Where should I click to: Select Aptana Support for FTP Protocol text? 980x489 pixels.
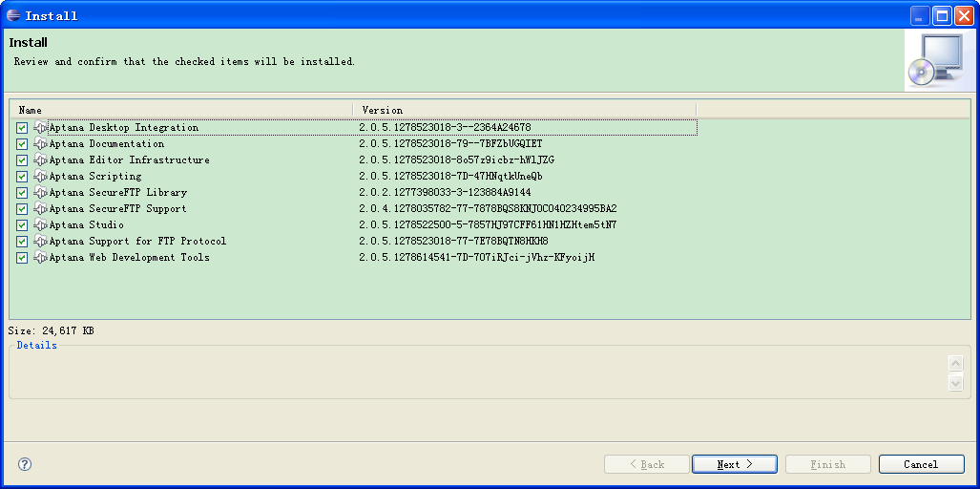coord(138,242)
